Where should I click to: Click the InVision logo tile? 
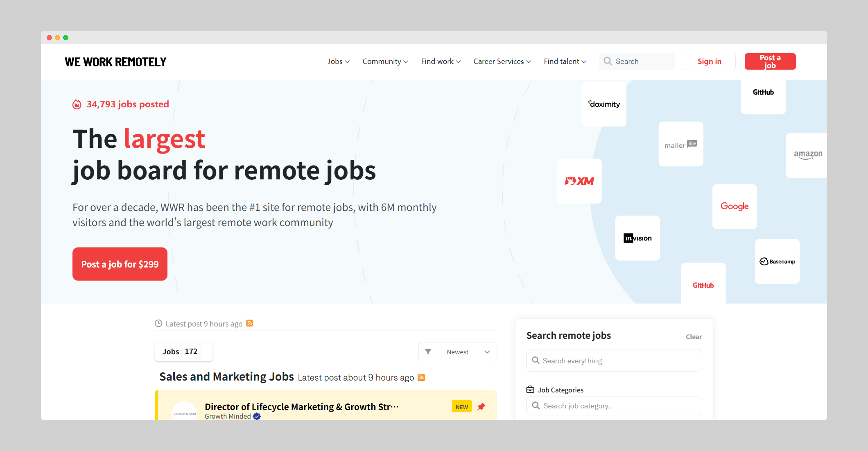pos(637,238)
